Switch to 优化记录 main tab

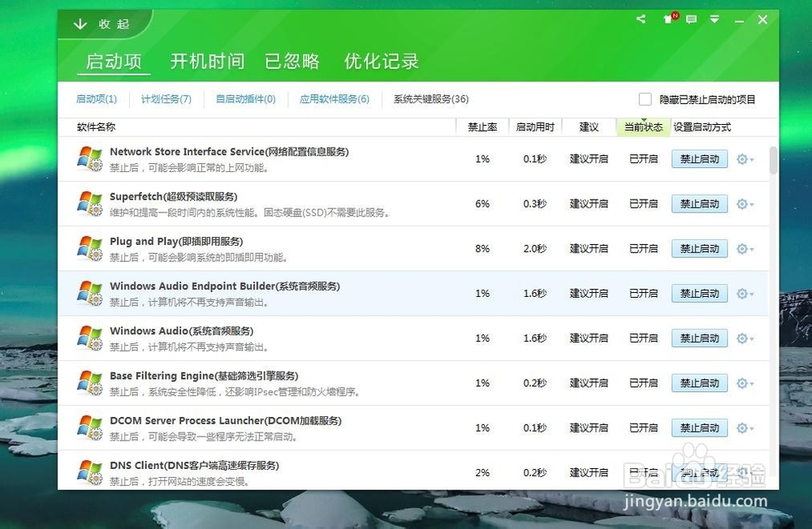(381, 61)
